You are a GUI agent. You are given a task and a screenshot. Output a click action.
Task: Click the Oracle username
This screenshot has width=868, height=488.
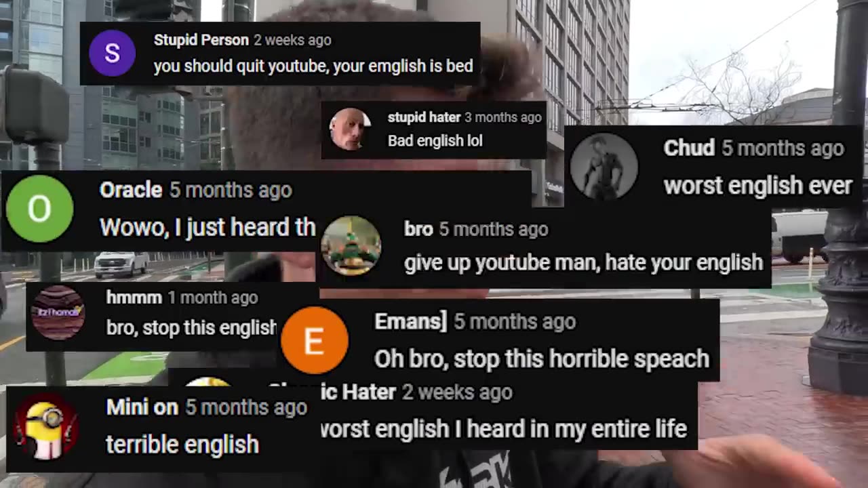131,190
